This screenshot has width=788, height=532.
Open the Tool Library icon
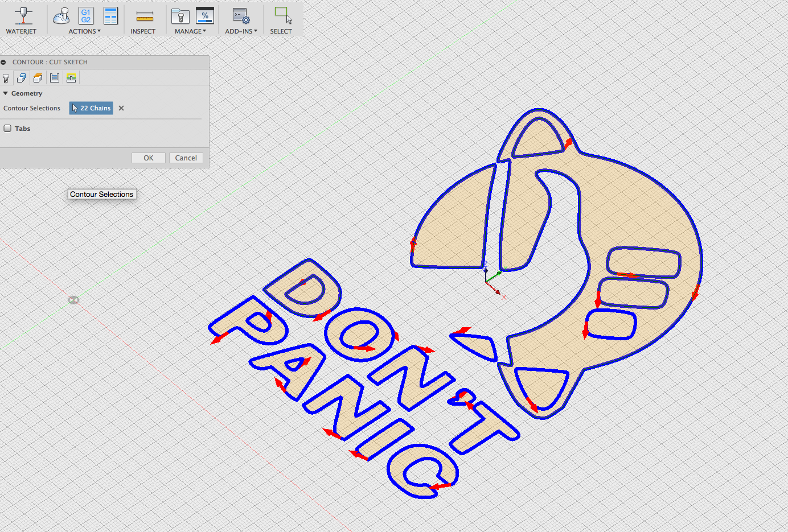click(x=180, y=16)
